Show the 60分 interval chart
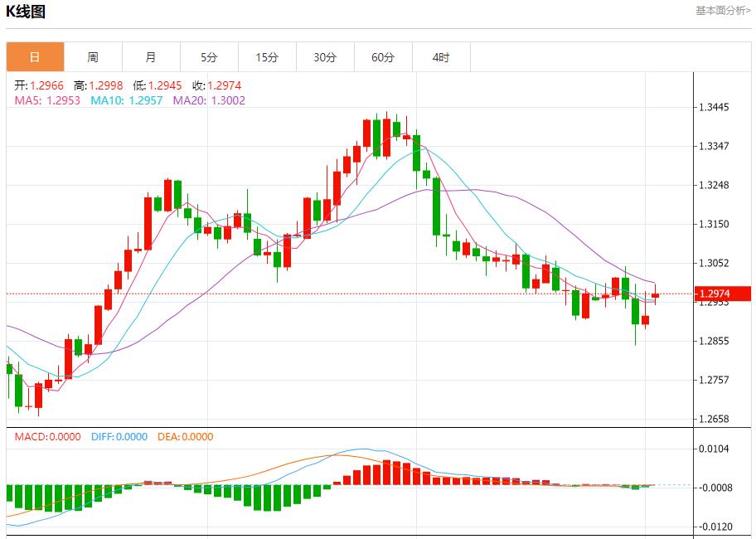The width and height of the screenshot is (756, 539). 383,57
